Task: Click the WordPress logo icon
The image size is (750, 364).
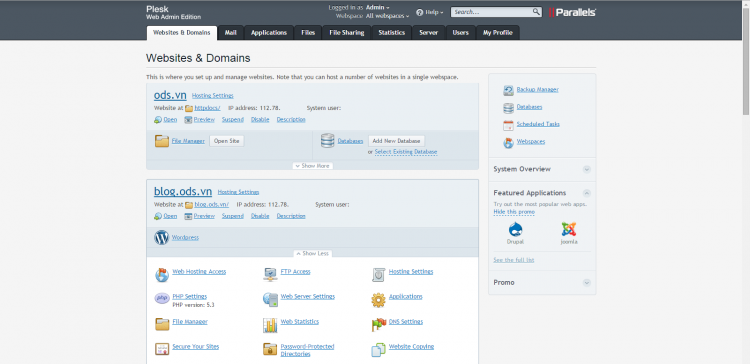Action: (162, 237)
